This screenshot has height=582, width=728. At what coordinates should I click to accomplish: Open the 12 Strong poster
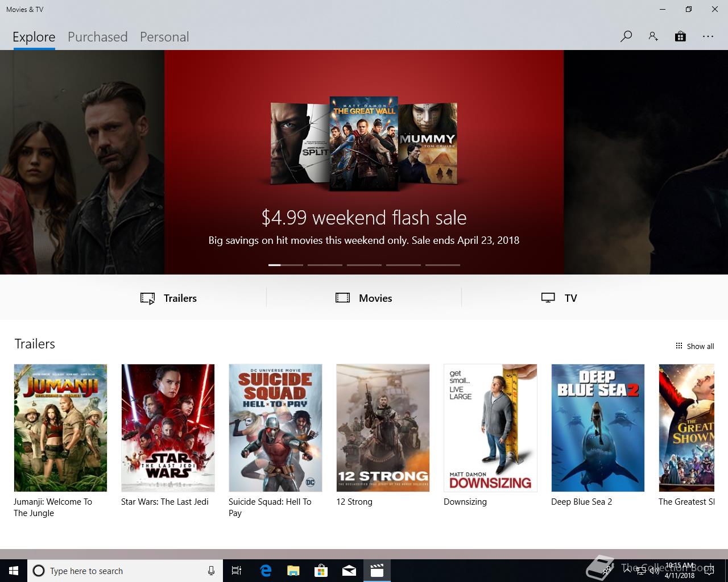(383, 428)
